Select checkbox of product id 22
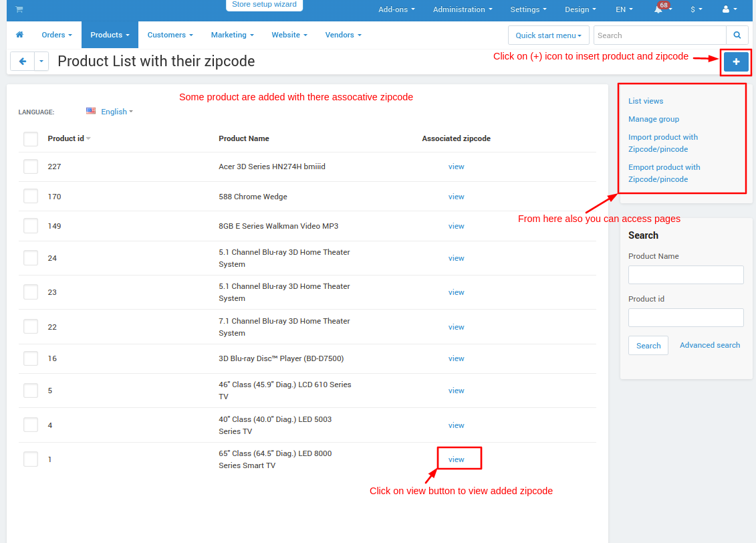 [31, 326]
